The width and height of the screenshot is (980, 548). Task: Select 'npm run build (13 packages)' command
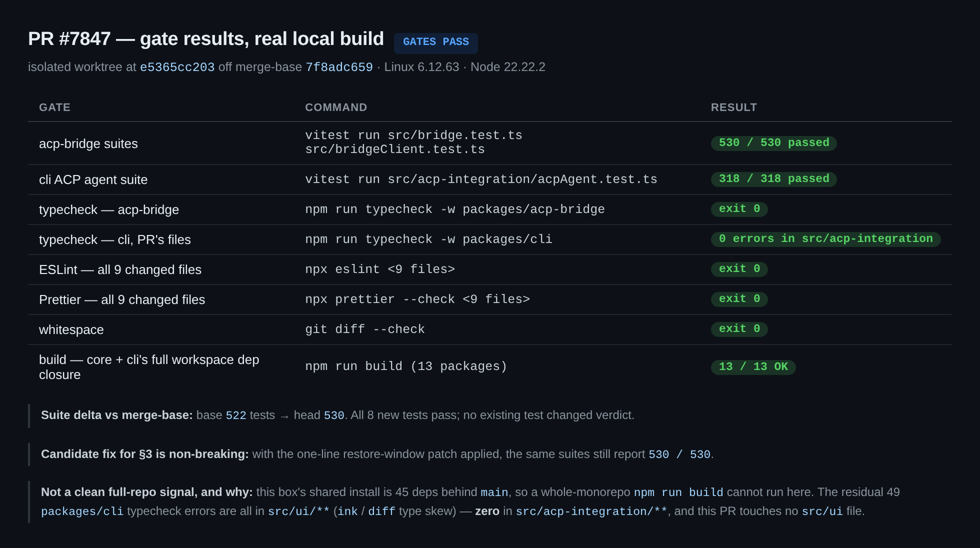[406, 366]
